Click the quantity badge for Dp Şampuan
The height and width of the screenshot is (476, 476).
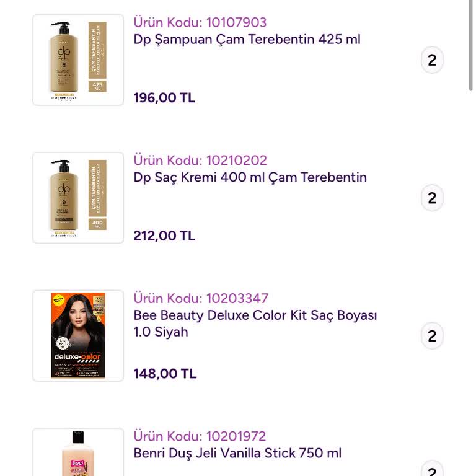(432, 61)
